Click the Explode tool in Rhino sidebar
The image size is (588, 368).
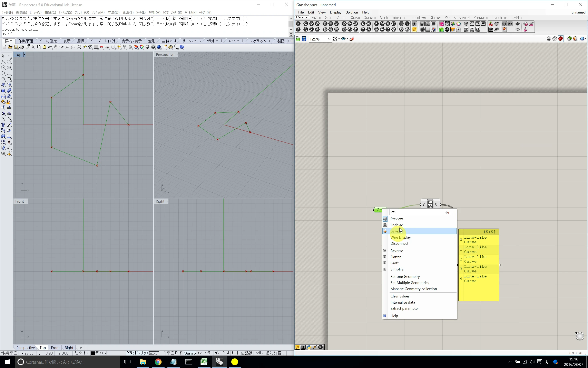point(9,102)
